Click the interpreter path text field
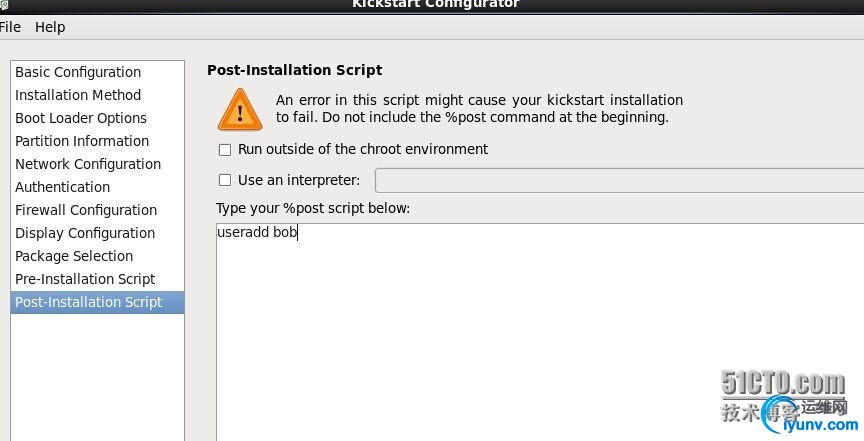This screenshot has height=441, width=864. point(619,181)
